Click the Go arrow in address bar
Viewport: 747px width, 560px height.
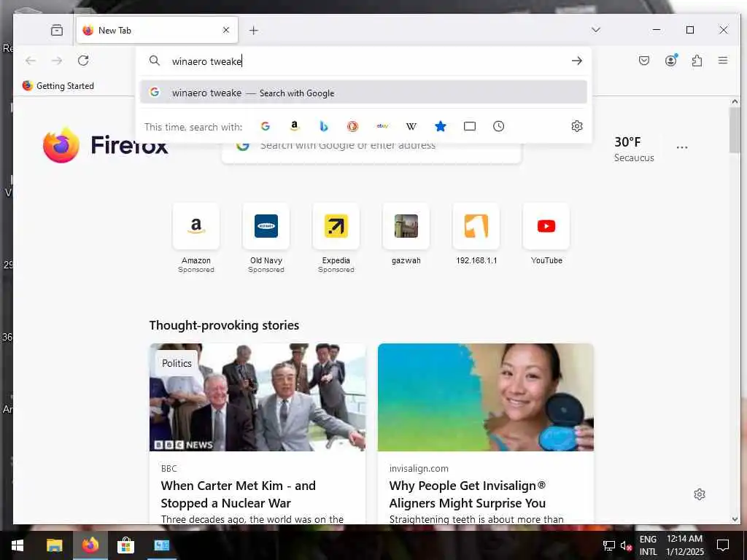point(577,61)
